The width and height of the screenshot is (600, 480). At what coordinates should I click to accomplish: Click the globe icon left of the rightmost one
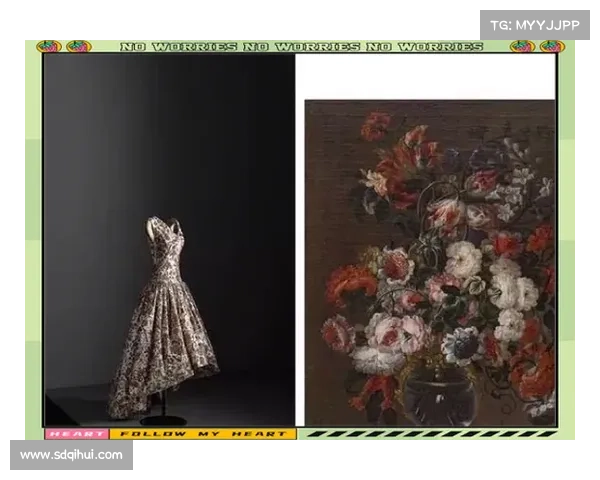[x=522, y=47]
